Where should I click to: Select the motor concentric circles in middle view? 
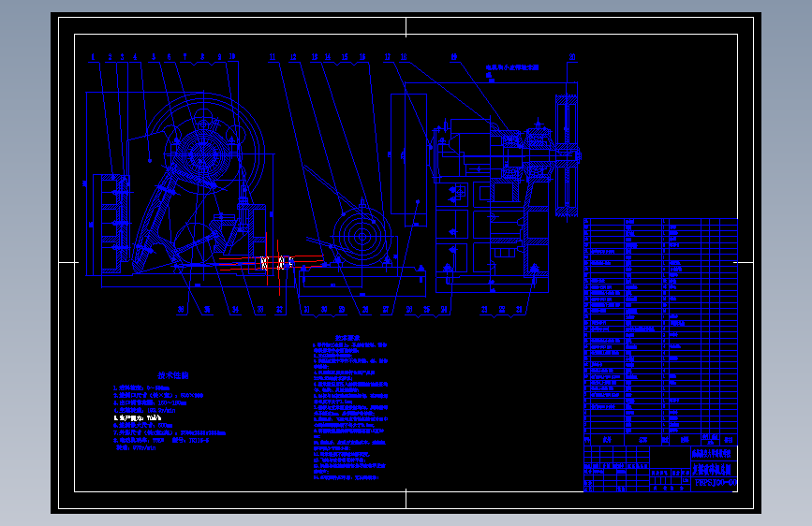coord(362,237)
